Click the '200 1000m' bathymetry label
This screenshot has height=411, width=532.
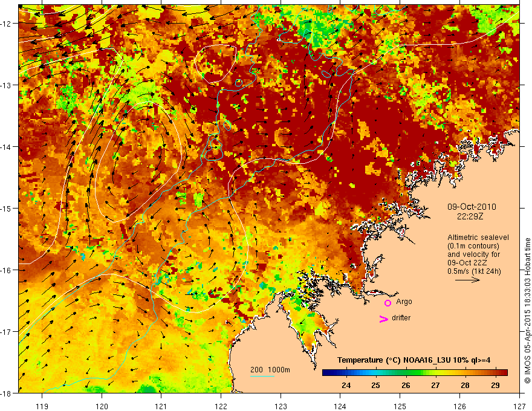pyautogui.click(x=270, y=370)
